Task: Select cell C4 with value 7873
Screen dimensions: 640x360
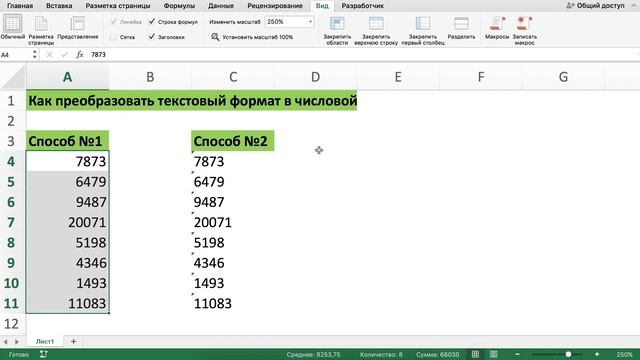Action: point(233,162)
